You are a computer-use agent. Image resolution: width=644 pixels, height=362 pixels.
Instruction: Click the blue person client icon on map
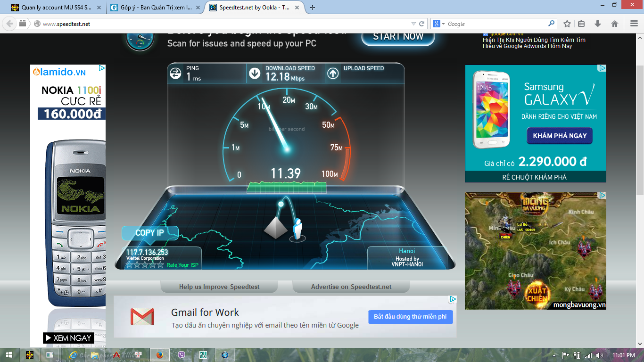[x=297, y=229]
